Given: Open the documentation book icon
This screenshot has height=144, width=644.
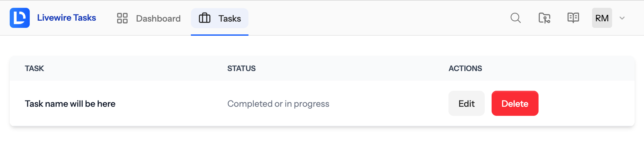Looking at the screenshot, I should point(573,18).
